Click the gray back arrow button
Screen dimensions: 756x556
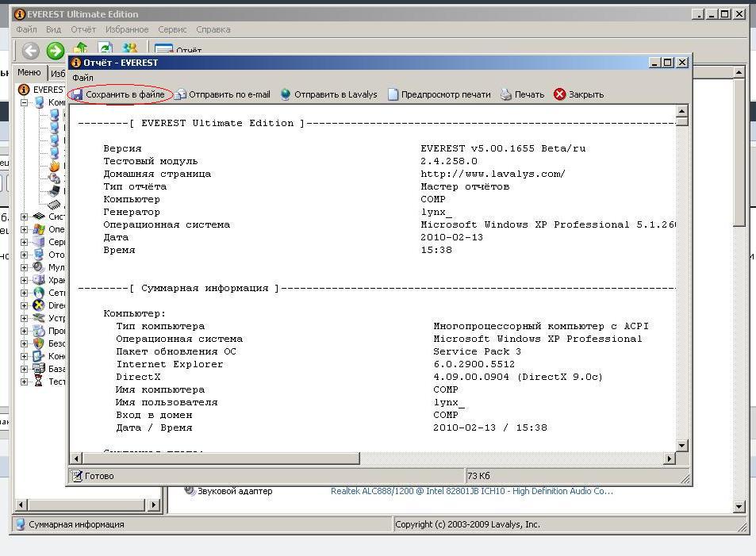pyautogui.click(x=31, y=52)
